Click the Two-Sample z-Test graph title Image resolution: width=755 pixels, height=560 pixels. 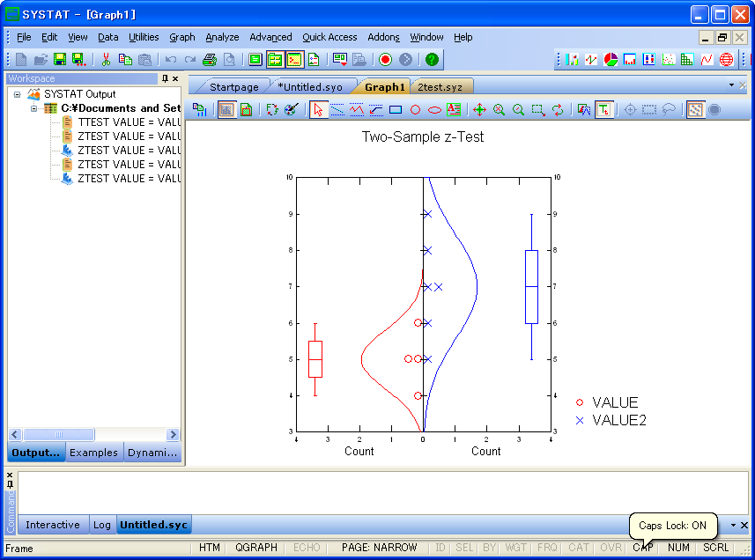(422, 137)
